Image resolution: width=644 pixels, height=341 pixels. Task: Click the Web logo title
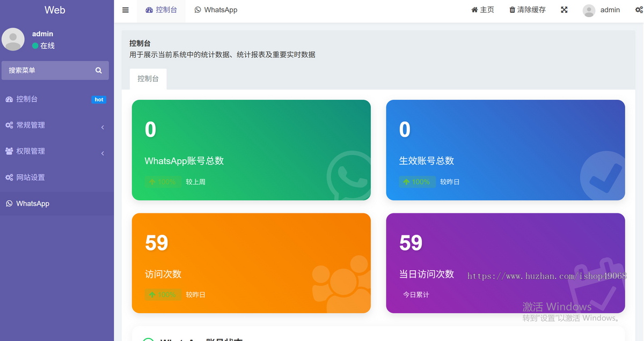point(55,10)
